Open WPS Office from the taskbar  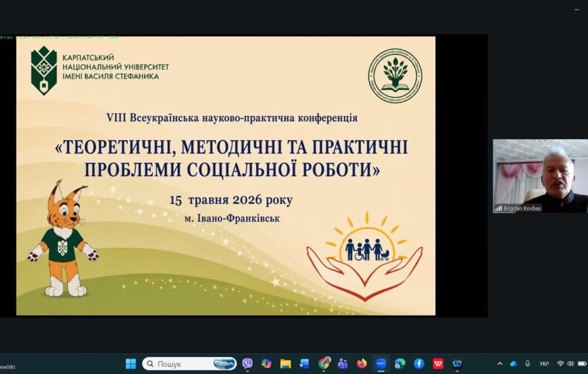tap(438, 363)
